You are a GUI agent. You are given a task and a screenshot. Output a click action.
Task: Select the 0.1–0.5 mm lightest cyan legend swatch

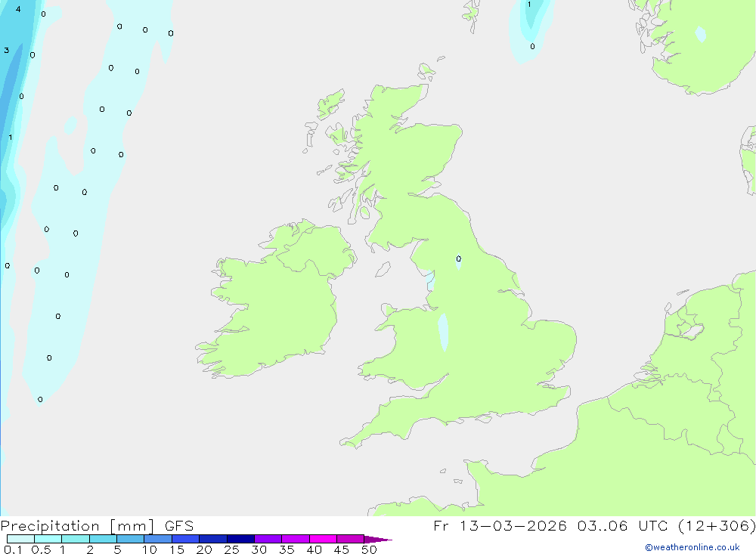point(20,539)
